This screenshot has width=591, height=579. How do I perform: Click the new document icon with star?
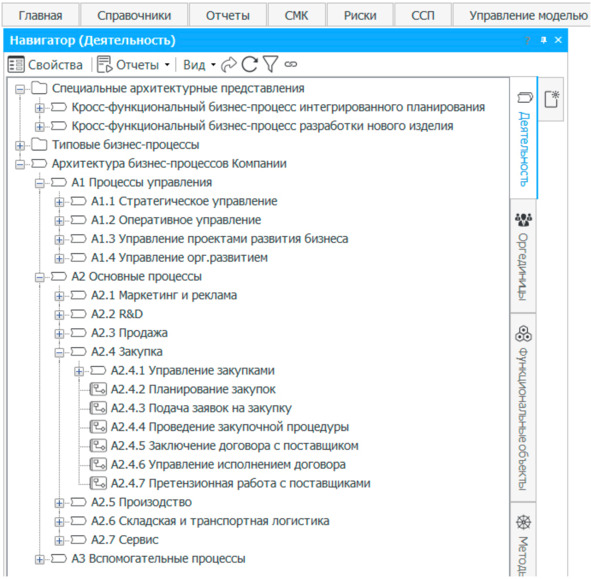(551, 99)
